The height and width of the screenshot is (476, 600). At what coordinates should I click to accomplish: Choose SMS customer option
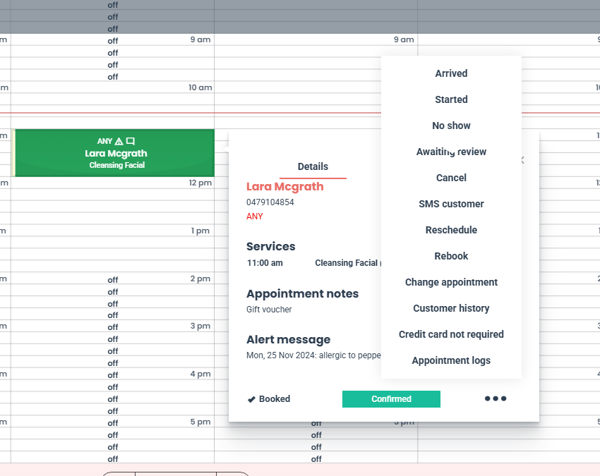[x=451, y=204]
